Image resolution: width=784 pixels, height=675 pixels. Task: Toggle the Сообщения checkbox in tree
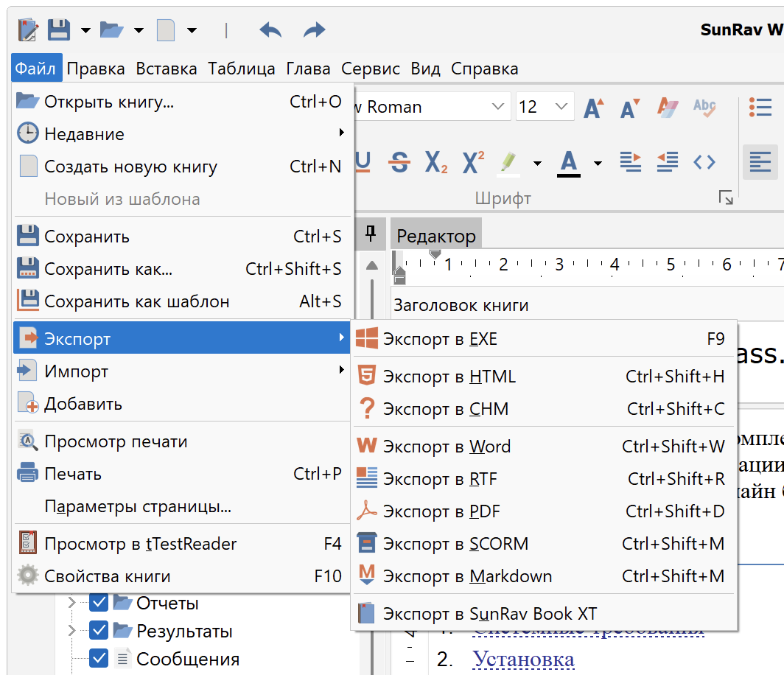click(99, 659)
